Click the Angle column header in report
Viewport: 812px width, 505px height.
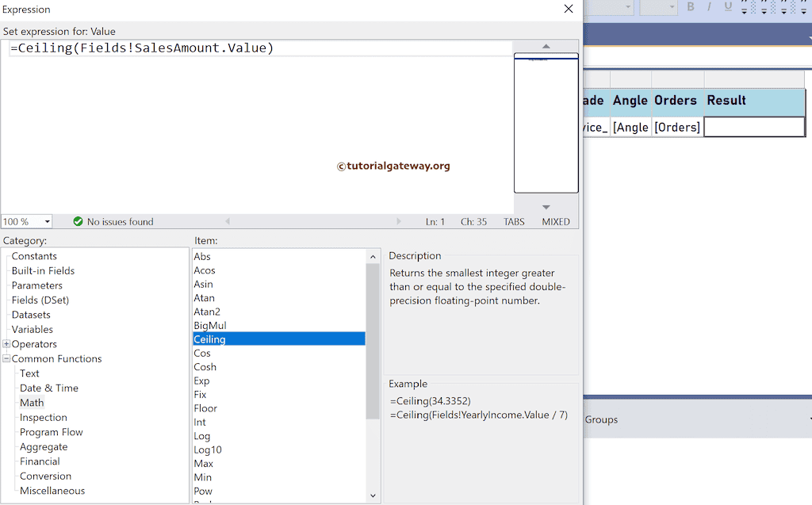coord(630,101)
